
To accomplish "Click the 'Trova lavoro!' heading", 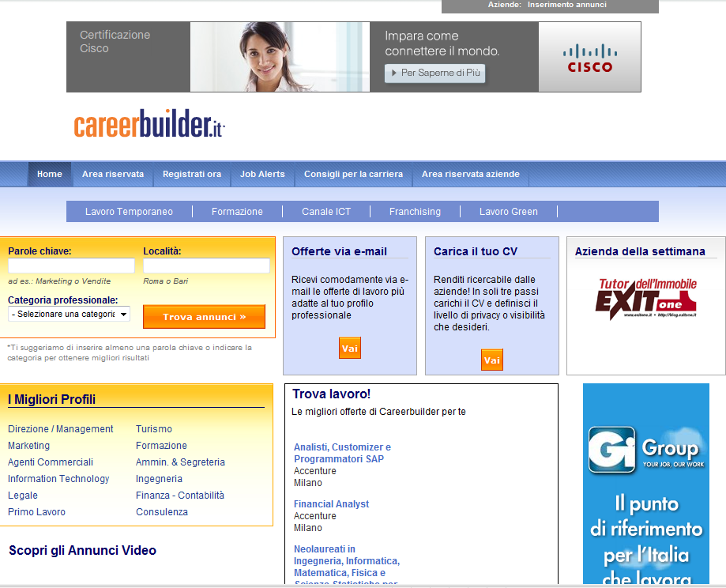I will (331, 394).
